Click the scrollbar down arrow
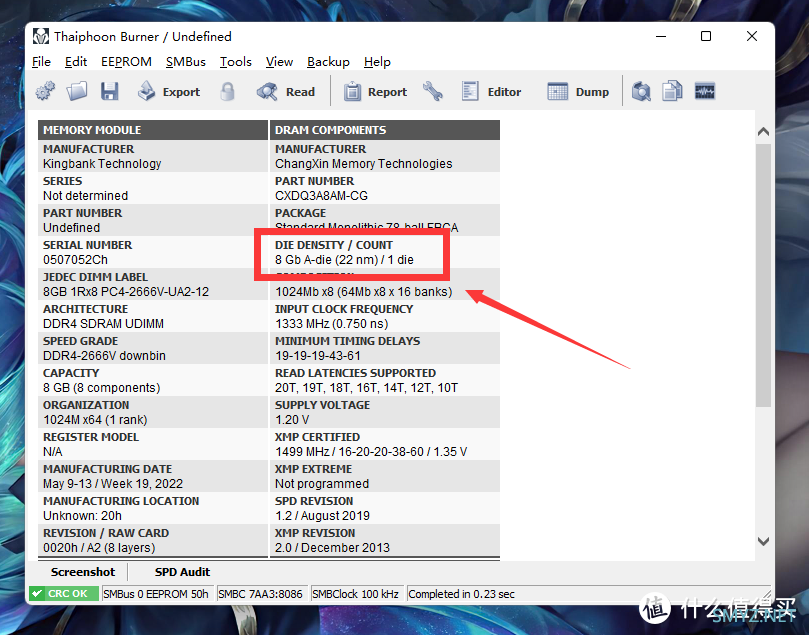This screenshot has height=635, width=809. pos(764,541)
